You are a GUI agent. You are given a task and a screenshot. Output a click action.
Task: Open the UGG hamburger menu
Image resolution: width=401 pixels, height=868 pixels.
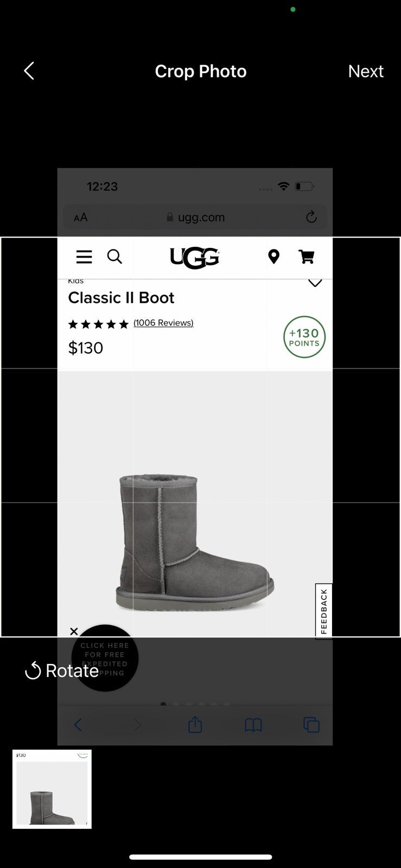(84, 257)
